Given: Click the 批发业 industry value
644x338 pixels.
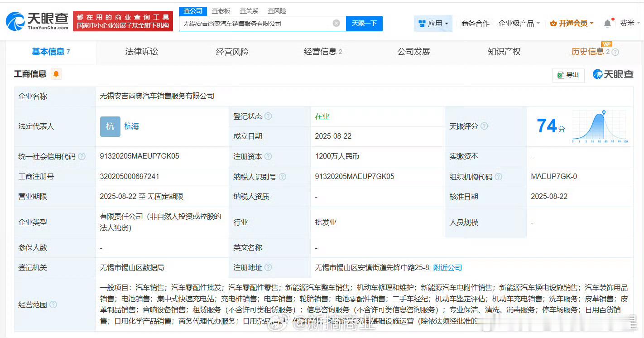Looking at the screenshot, I should click(x=326, y=222).
